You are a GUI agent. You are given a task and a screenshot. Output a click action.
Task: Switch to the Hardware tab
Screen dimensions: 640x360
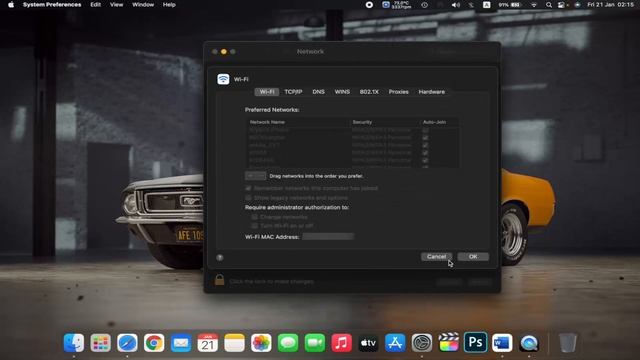coord(431,92)
